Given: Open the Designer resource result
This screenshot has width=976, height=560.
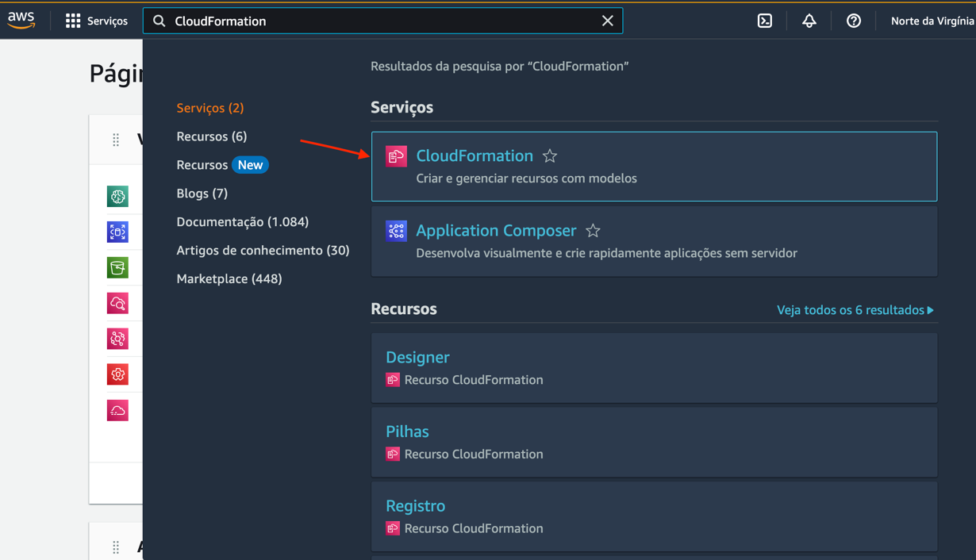Looking at the screenshot, I should coord(654,368).
